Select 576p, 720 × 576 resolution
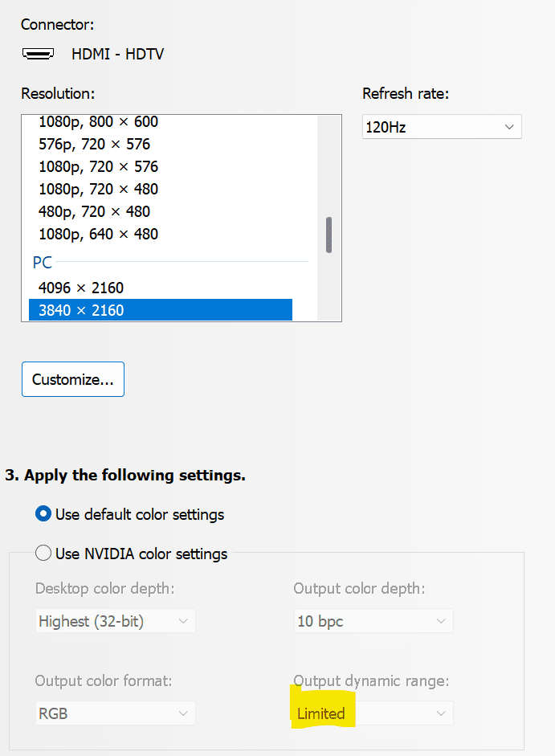This screenshot has width=555, height=756. pos(94,145)
